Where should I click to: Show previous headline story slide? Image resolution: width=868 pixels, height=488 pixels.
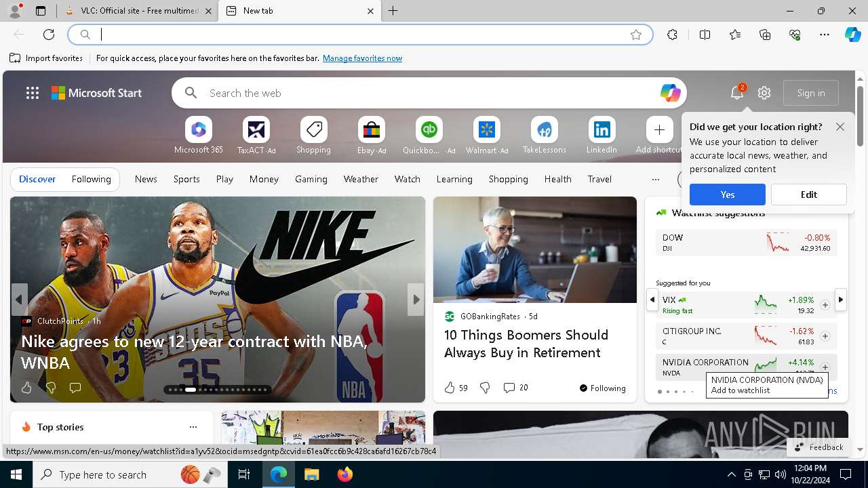click(19, 300)
